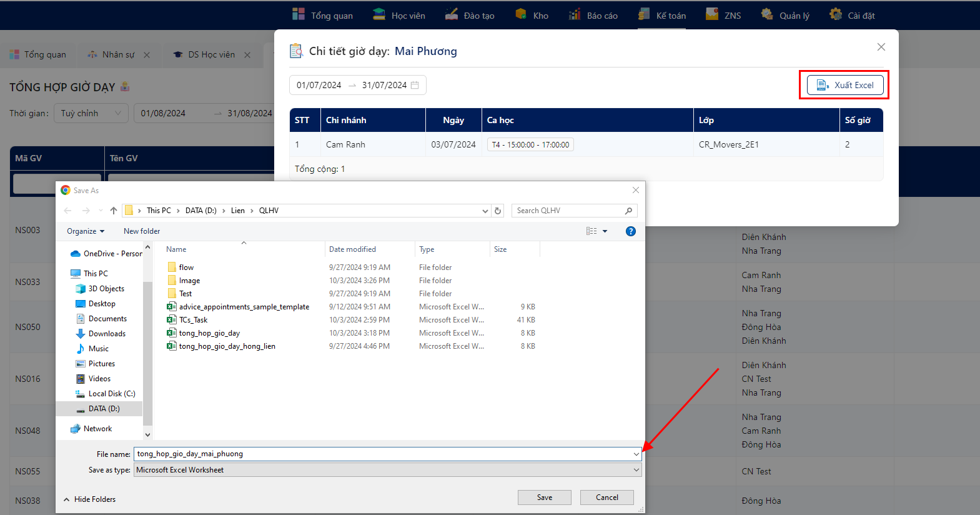Select Local Disk (C:) in navigation pane
This screenshot has height=515, width=980.
tap(105, 394)
